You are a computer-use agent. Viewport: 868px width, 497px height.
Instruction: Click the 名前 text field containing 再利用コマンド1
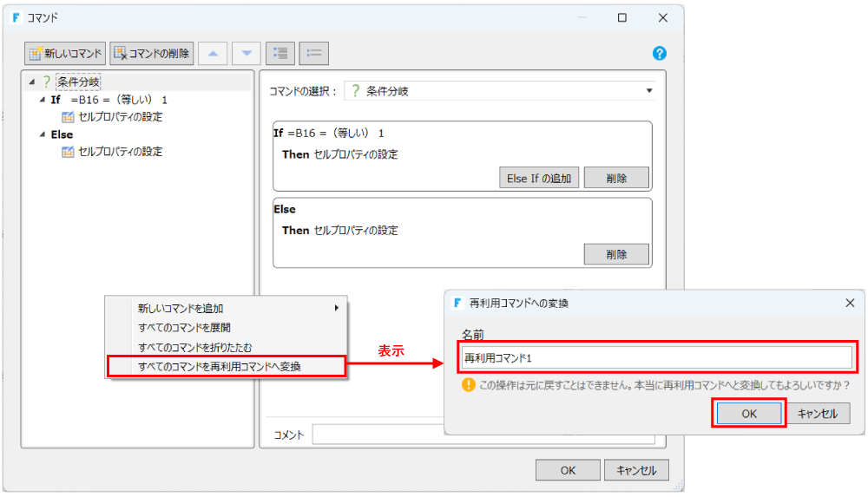(656, 356)
